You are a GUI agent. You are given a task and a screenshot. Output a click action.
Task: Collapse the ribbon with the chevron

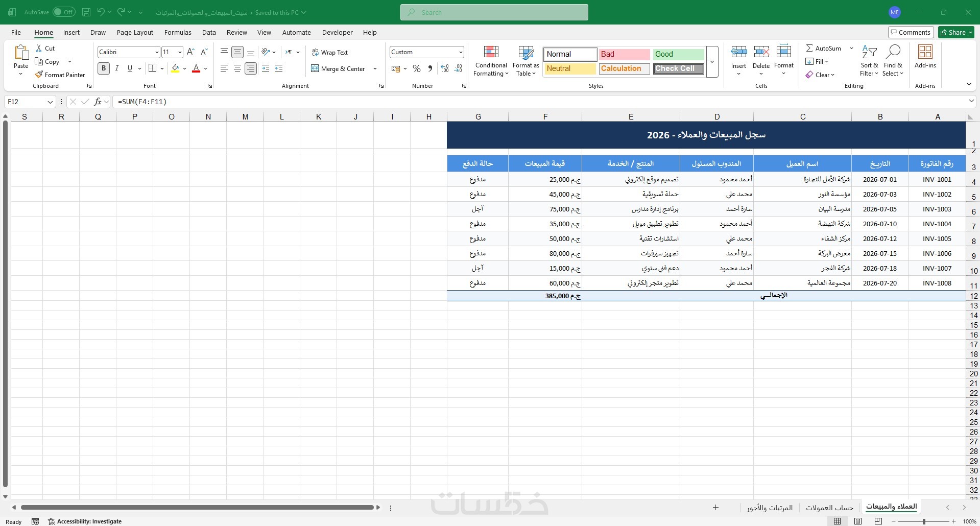click(969, 84)
